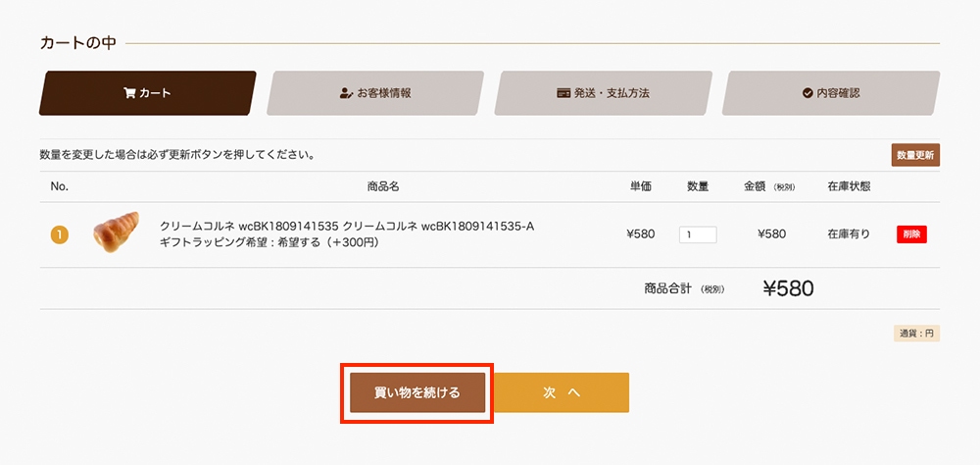Click the checkmark icon beside 内容確認
Viewport: 980px width, 465px height.
pos(807,93)
